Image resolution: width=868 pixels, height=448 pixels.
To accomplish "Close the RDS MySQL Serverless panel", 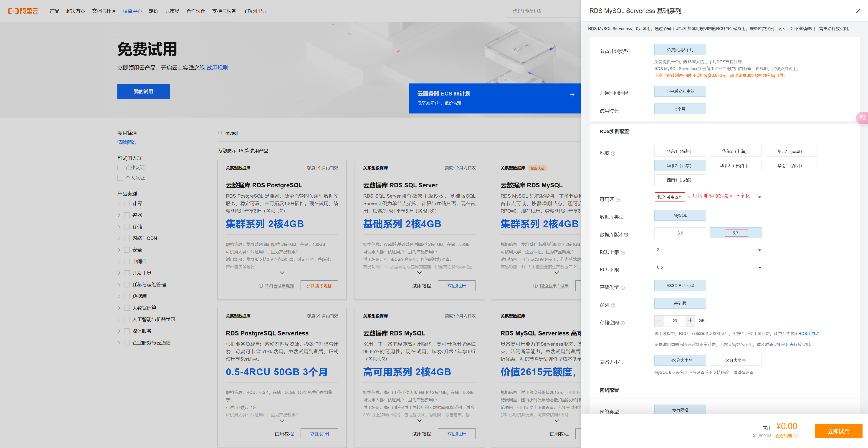I will click(x=858, y=11).
